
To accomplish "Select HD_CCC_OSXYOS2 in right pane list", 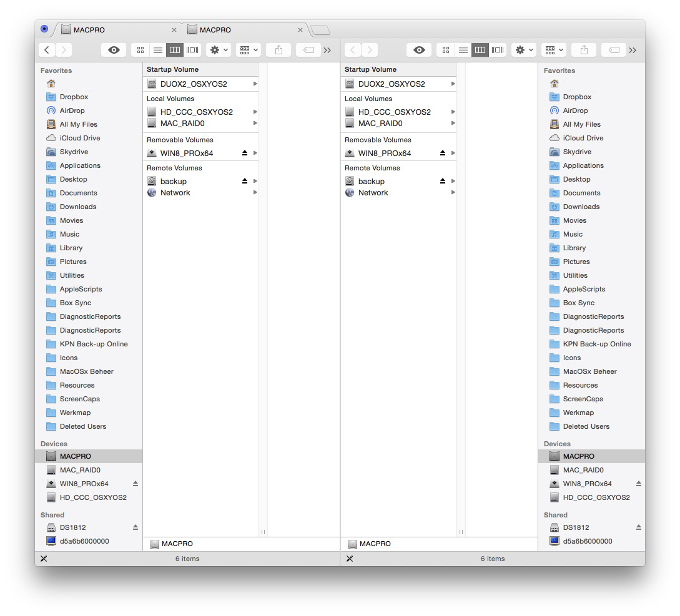I will [398, 112].
